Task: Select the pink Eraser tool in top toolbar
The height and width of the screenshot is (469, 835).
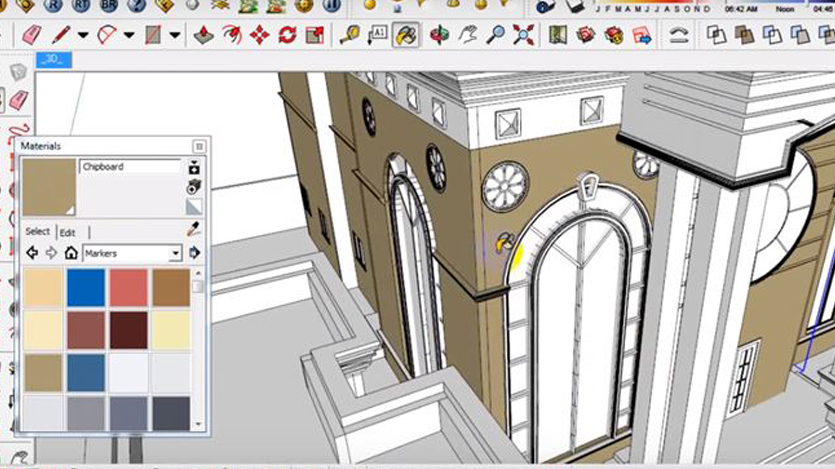Action: click(x=32, y=35)
